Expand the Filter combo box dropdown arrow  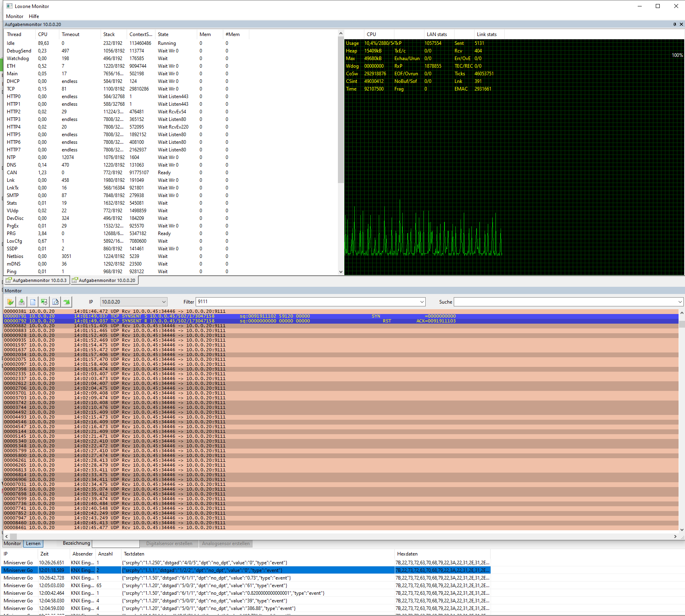[x=422, y=302]
